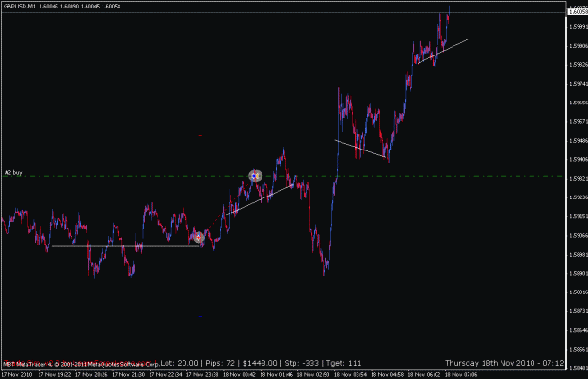This screenshot has height=379, width=588.
Task: Click the $1448.00 profit readout
Action: 260,363
